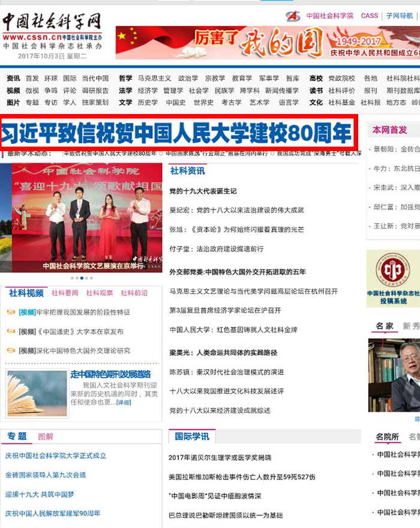Open 社科基金 navigation link
This screenshot has height=528, width=420.
tap(342, 103)
